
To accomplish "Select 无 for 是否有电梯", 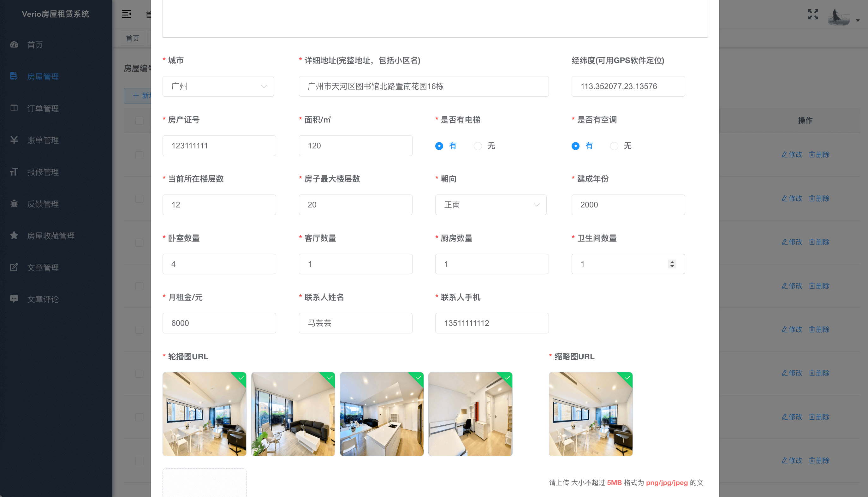I will [478, 146].
